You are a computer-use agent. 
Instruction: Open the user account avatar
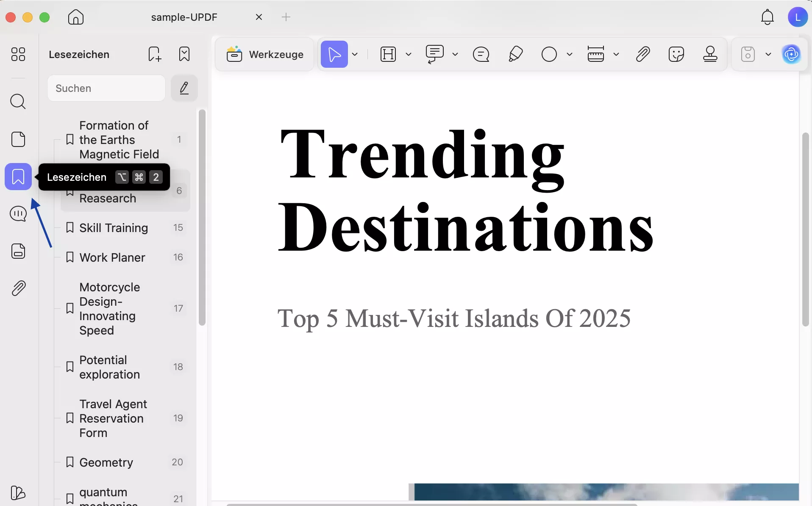(x=798, y=17)
